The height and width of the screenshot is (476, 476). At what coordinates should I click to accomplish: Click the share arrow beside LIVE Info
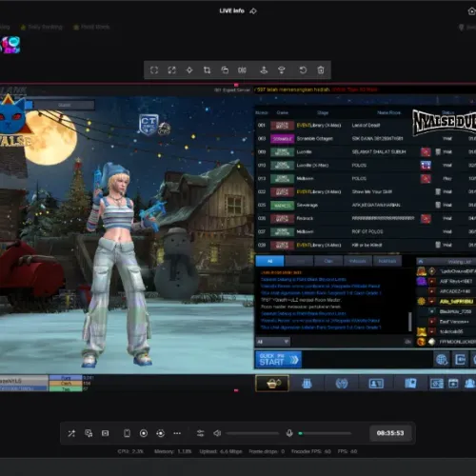(253, 11)
